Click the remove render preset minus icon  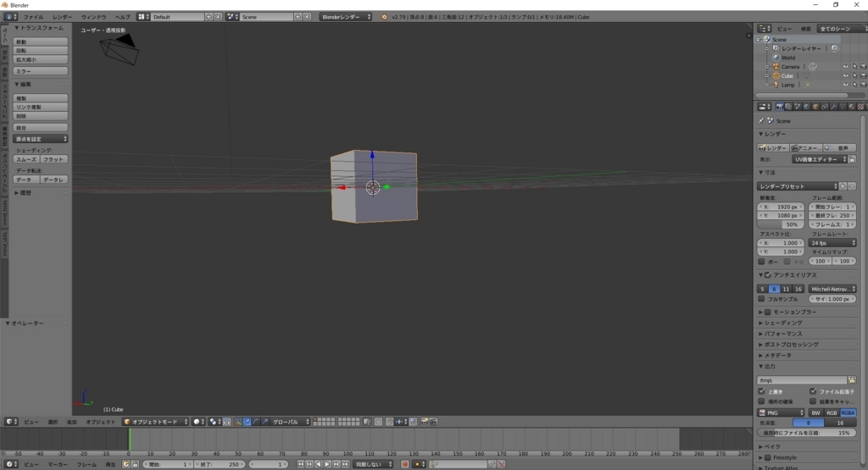(852, 186)
